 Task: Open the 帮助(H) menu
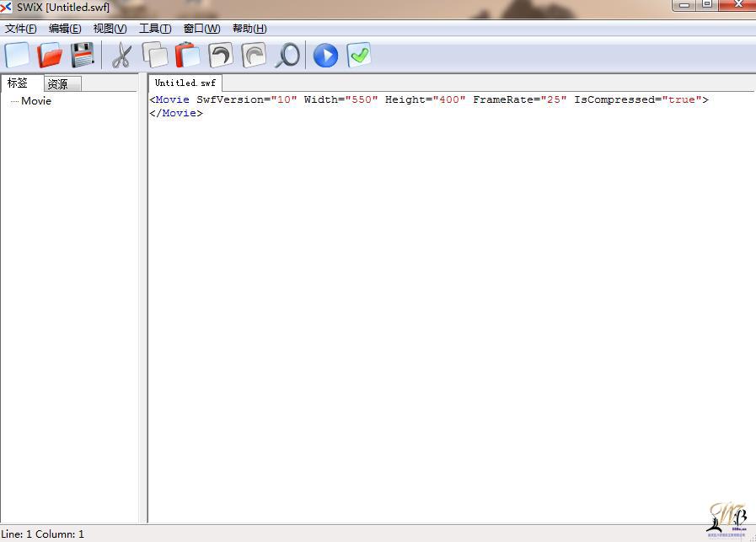(x=249, y=29)
